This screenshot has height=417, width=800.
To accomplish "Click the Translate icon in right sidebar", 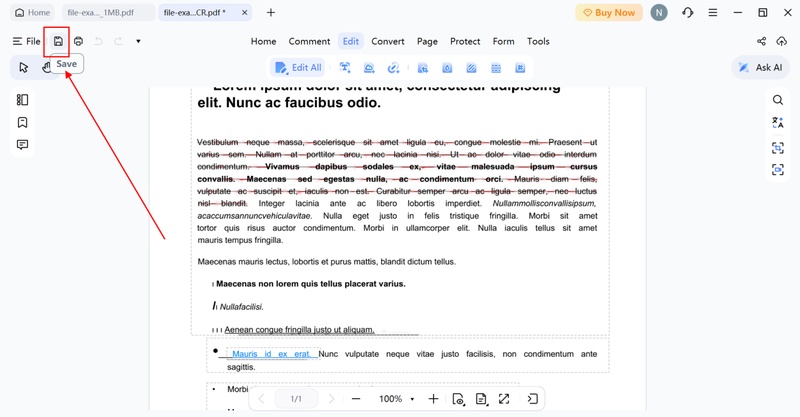I will click(x=778, y=122).
